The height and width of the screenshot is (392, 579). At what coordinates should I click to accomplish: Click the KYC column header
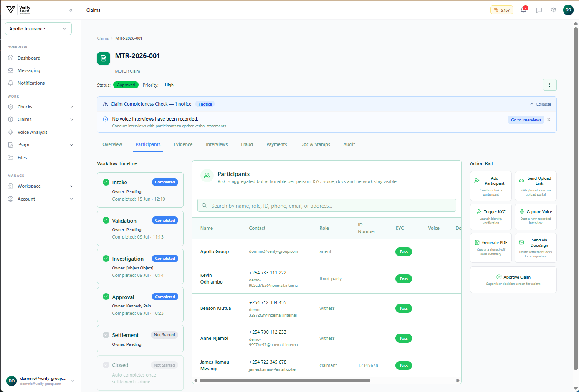[399, 229]
